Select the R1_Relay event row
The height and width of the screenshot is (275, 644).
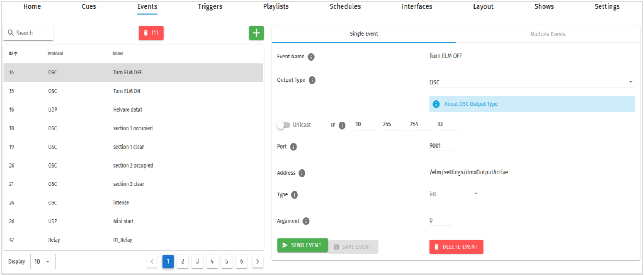[133, 240]
